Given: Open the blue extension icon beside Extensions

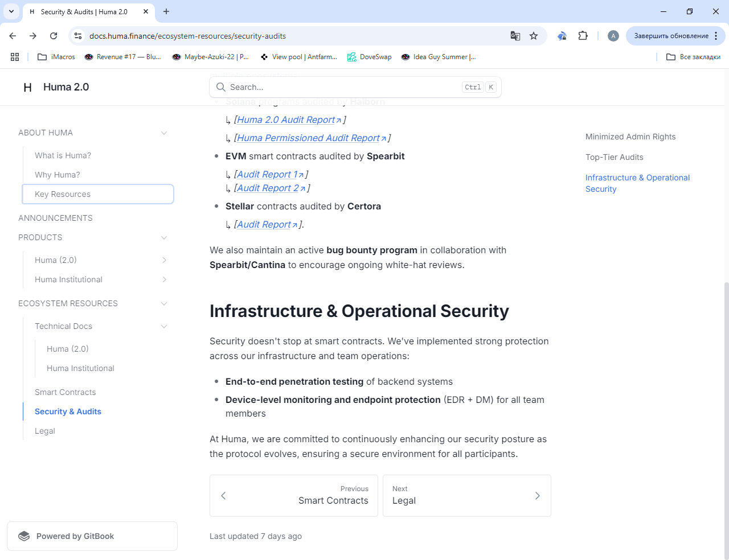Looking at the screenshot, I should pos(562,36).
